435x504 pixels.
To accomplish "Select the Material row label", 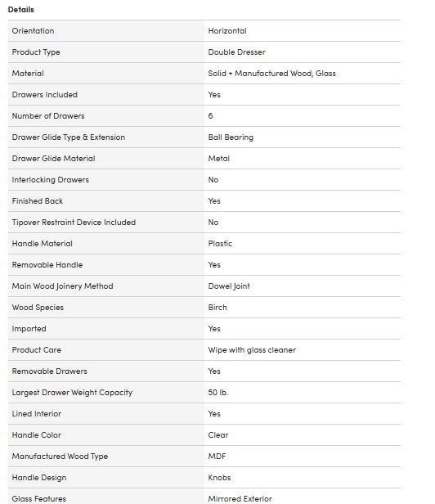I will click(x=28, y=74).
